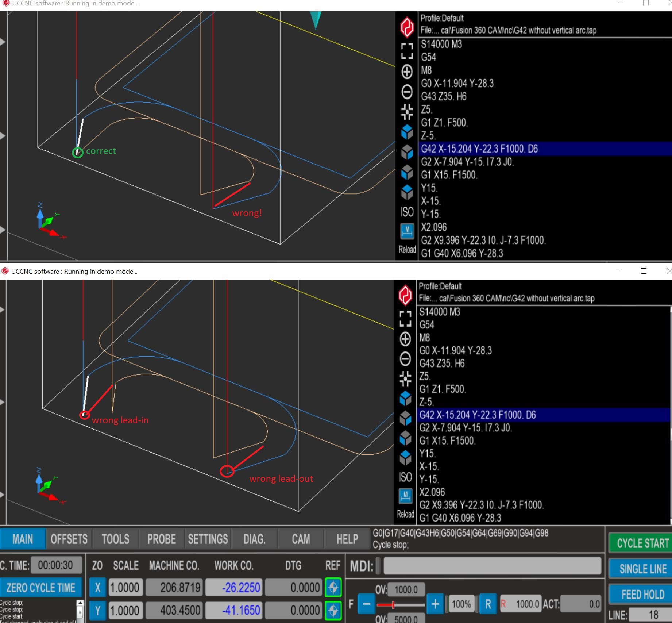672x623 pixels.
Task: Reference the X axis with REF crosshair button
Action: coord(333,587)
